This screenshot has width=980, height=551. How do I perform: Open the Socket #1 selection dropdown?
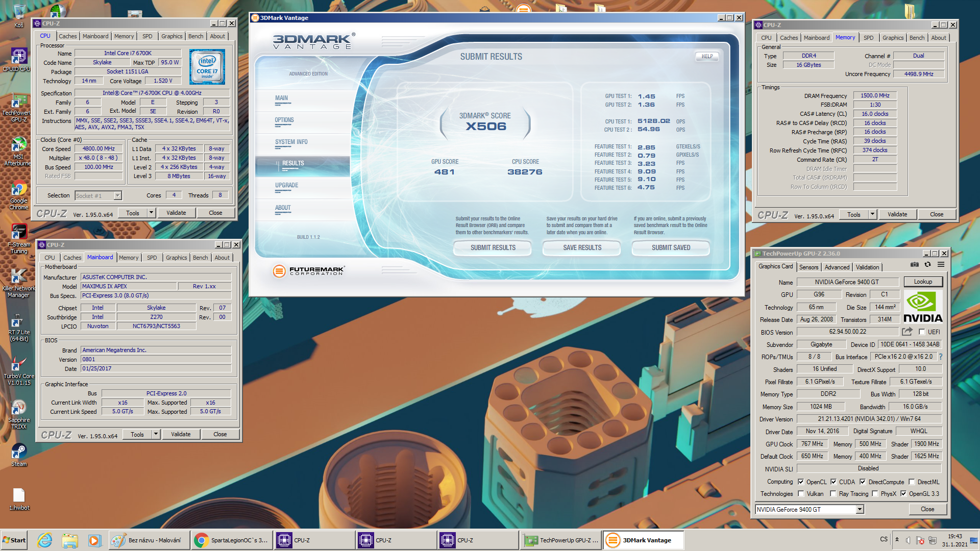118,195
